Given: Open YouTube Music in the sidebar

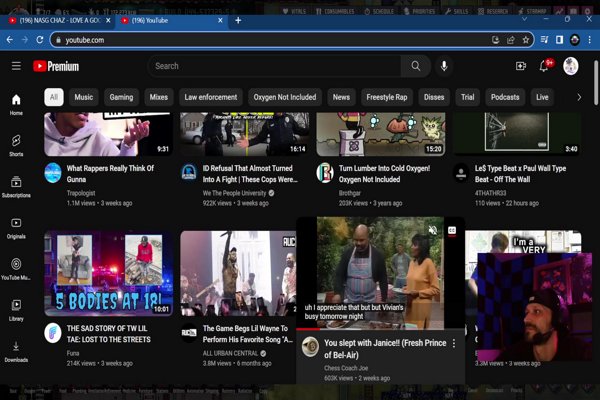Looking at the screenshot, I should tap(16, 269).
